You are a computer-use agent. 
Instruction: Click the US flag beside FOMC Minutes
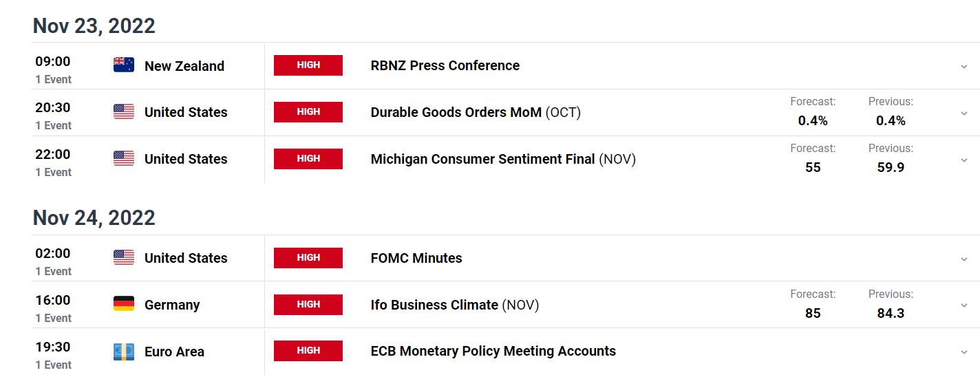tap(124, 258)
